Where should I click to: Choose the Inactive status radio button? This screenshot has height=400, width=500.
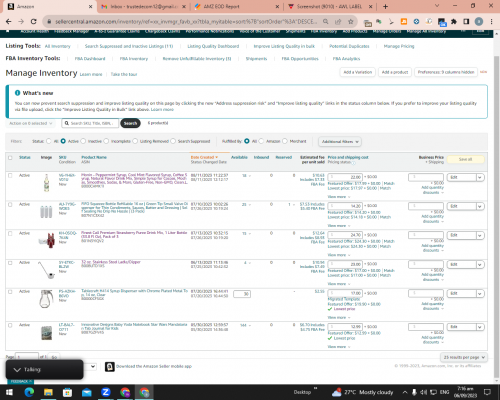tap(83, 141)
